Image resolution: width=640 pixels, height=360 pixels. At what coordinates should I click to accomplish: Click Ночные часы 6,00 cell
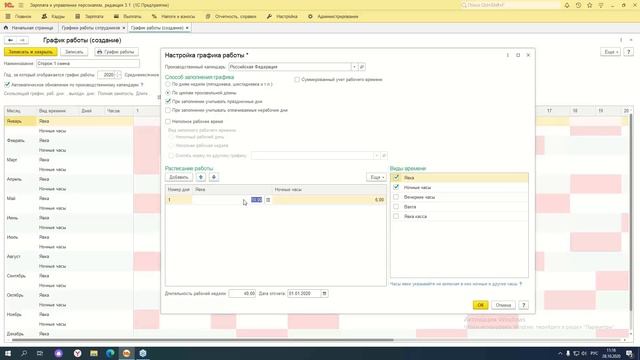point(329,200)
